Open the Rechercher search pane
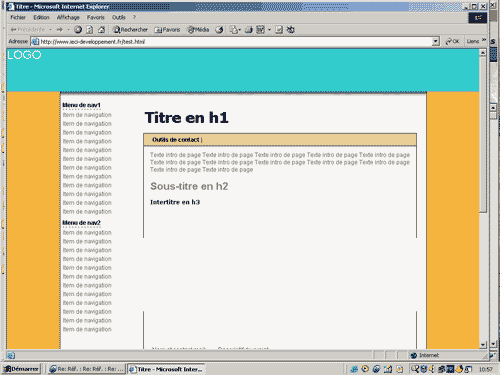Image resolution: width=500 pixels, height=375 pixels. pos(130,30)
